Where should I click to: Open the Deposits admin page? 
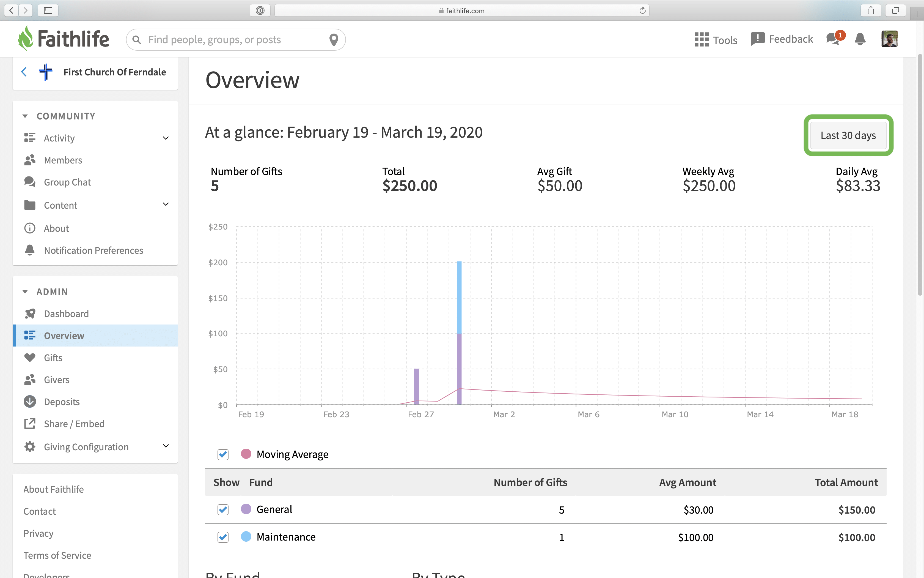click(95, 401)
